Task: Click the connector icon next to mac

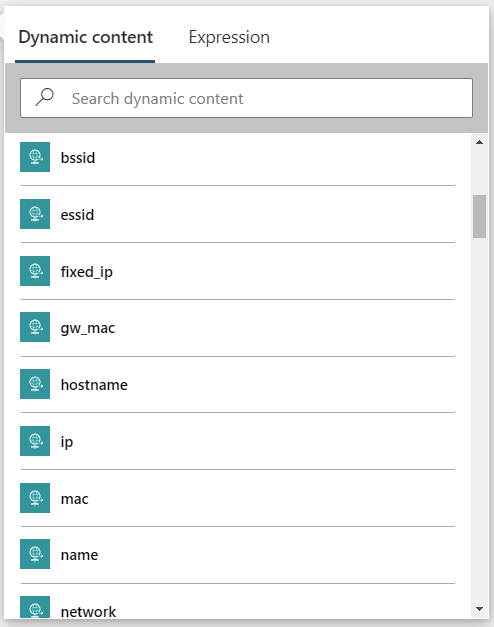Action: point(35,498)
